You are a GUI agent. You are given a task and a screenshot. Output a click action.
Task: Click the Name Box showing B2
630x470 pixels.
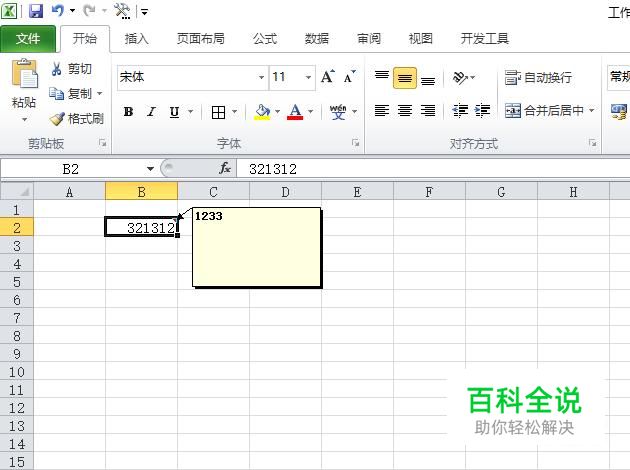(x=71, y=169)
